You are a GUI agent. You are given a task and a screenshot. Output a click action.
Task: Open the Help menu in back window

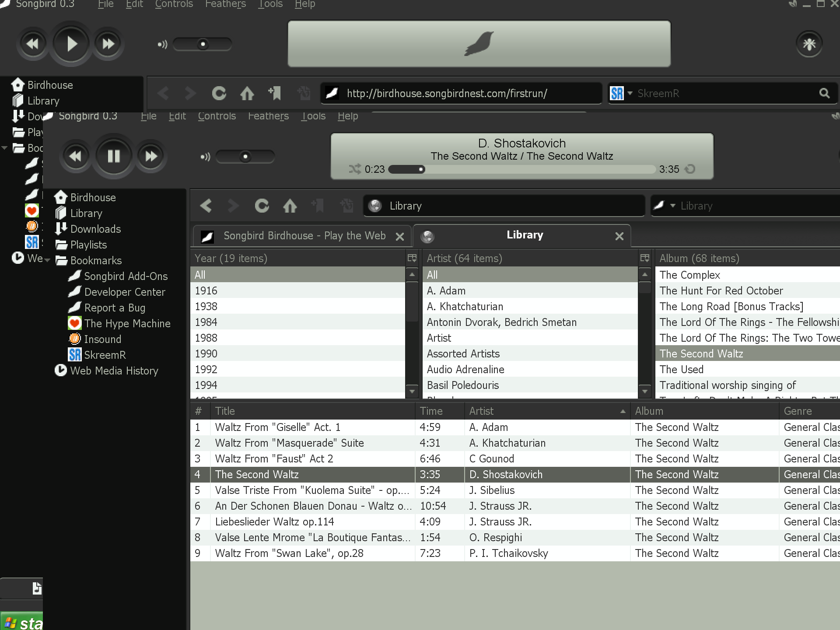[x=305, y=4]
